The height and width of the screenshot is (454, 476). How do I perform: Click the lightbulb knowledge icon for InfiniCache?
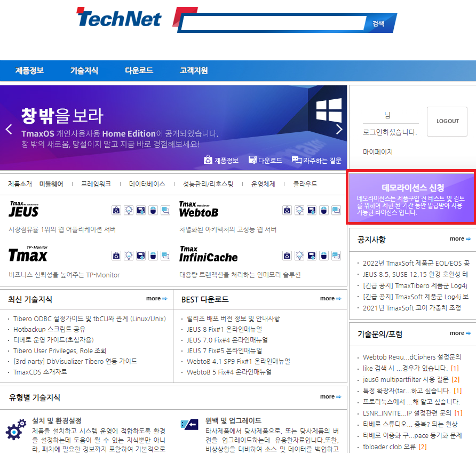click(299, 256)
